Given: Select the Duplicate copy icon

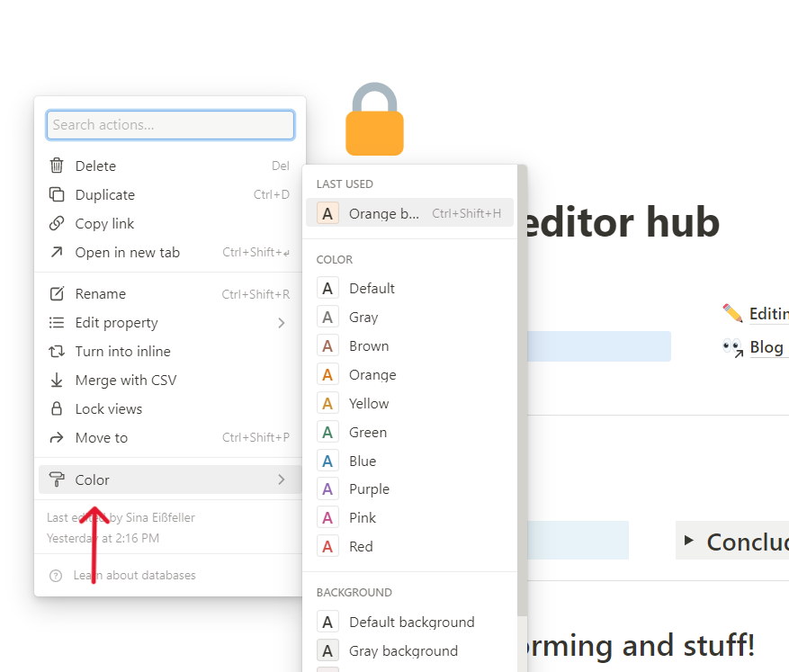Looking at the screenshot, I should click(x=55, y=194).
